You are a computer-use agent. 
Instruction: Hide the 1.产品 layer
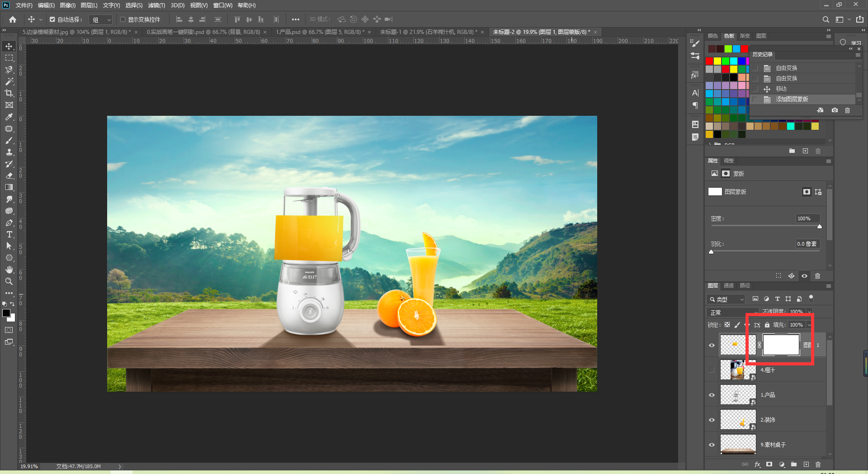pyautogui.click(x=712, y=395)
